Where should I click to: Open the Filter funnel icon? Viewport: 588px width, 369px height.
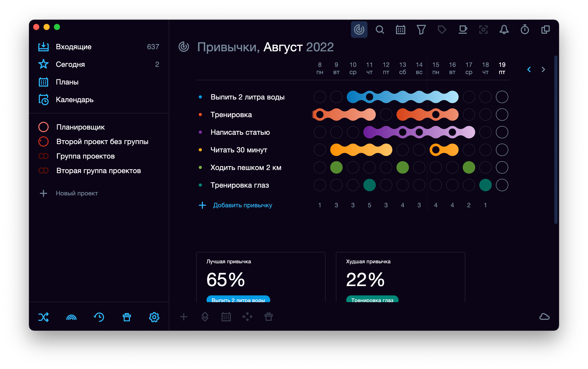click(421, 30)
